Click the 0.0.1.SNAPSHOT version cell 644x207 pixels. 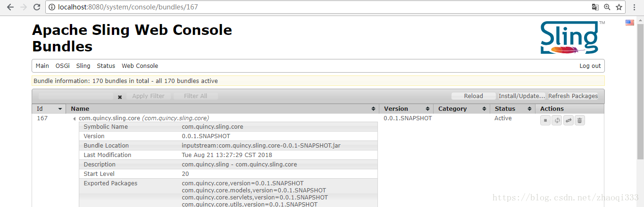pyautogui.click(x=408, y=118)
